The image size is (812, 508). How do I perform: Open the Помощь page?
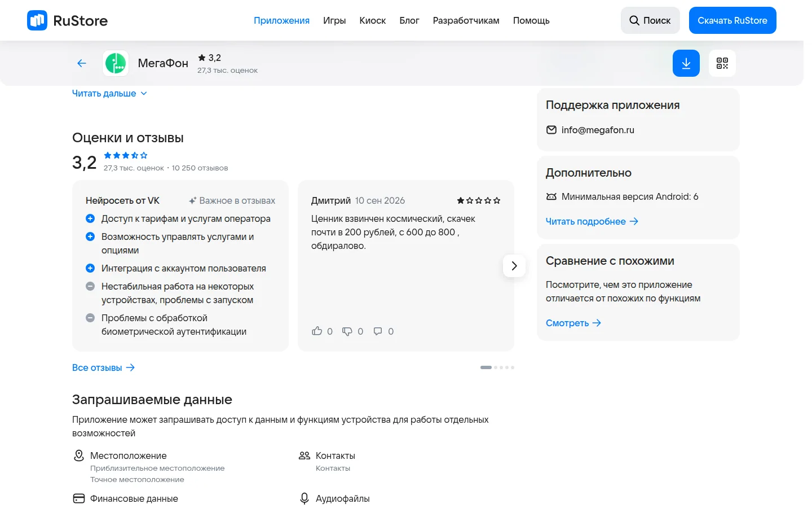(531, 20)
